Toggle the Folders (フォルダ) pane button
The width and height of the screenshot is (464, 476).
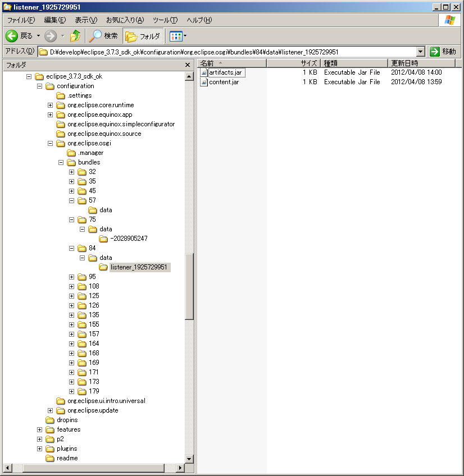143,36
